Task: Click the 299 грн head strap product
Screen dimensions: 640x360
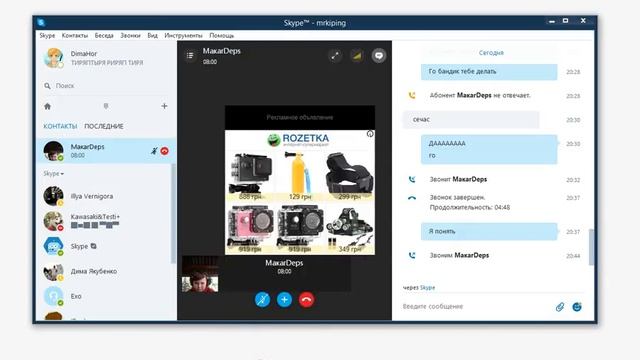Action: point(349,176)
